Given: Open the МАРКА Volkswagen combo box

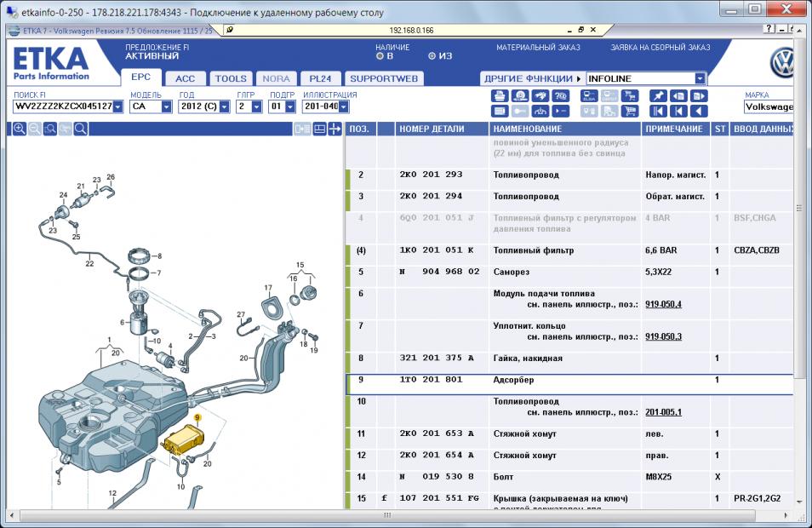Looking at the screenshot, I should pos(769,106).
